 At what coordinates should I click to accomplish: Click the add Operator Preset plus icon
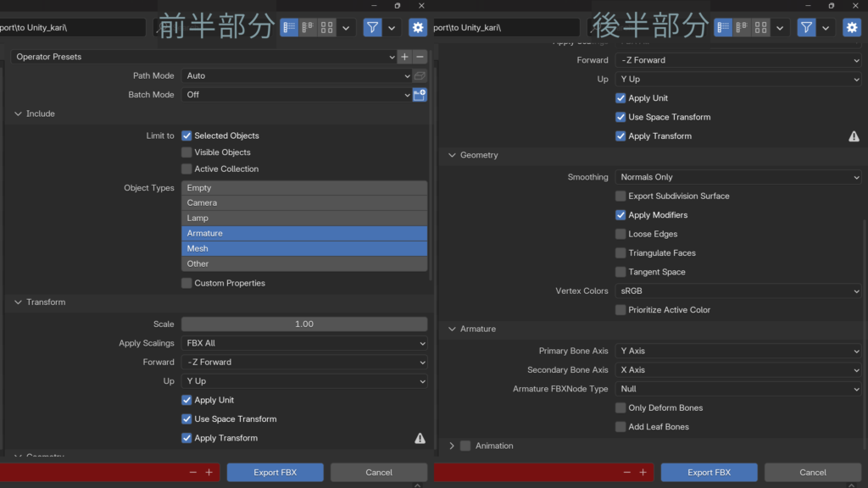tap(404, 57)
